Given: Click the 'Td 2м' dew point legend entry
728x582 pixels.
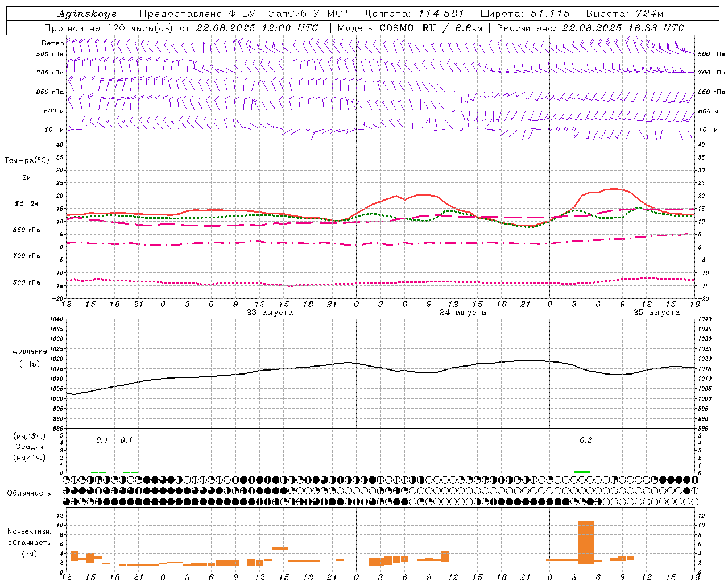Looking at the screenshot, I should pos(26,203).
